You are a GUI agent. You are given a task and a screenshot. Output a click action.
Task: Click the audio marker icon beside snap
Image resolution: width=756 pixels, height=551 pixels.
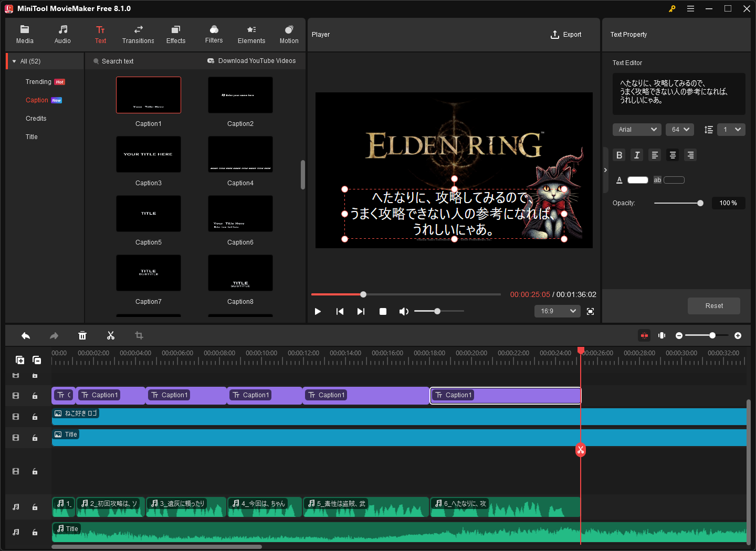[x=662, y=336]
